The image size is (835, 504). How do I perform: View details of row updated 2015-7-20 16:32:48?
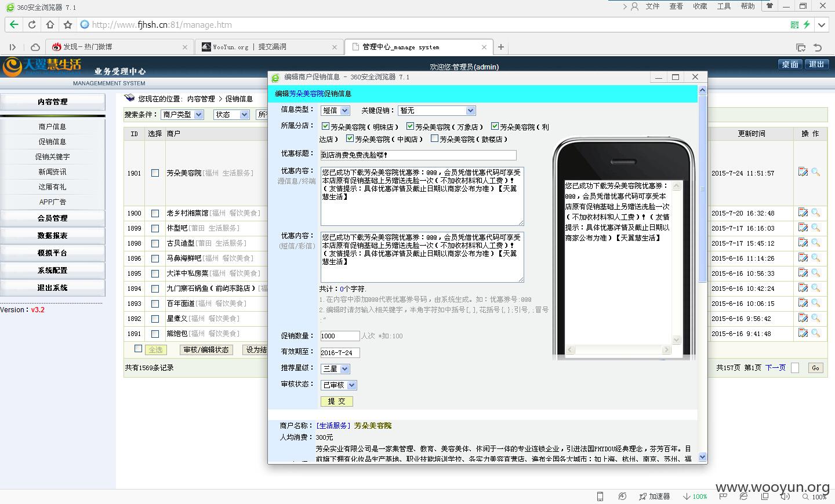(x=816, y=213)
